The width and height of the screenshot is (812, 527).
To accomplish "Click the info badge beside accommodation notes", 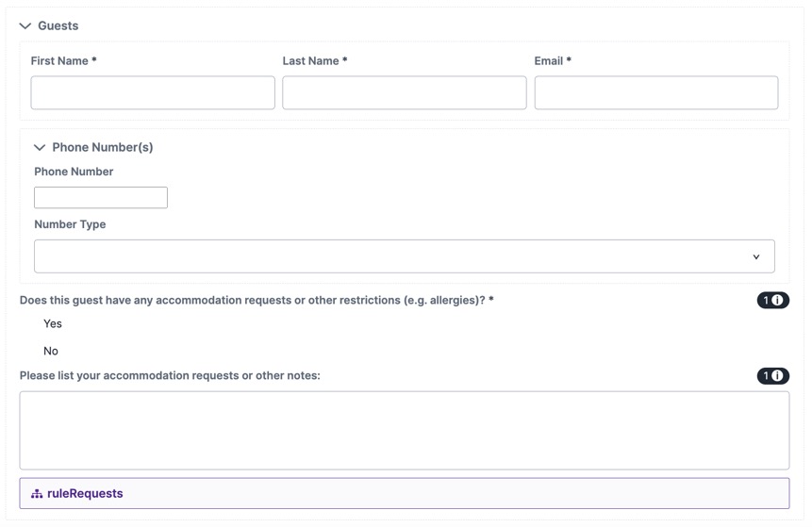I will (772, 376).
